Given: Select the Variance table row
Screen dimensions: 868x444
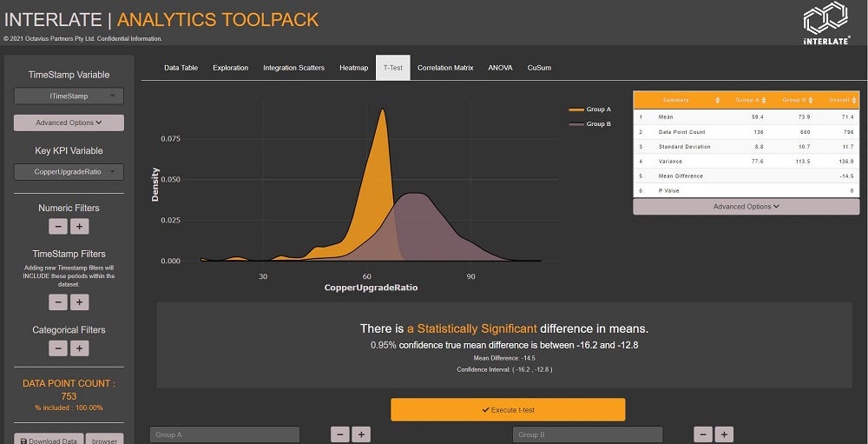Looking at the screenshot, I should tap(746, 162).
